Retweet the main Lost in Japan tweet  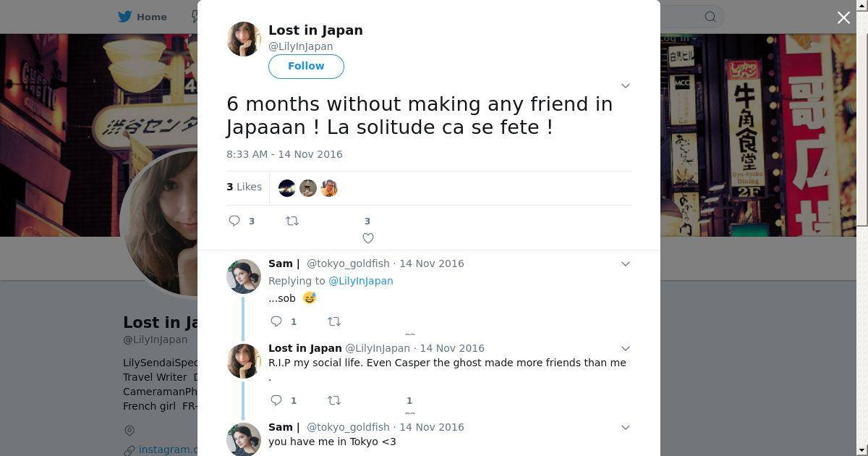(292, 221)
